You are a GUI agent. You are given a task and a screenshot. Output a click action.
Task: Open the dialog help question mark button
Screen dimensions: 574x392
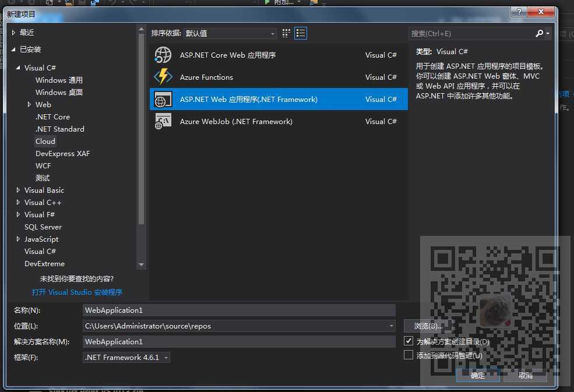519,12
